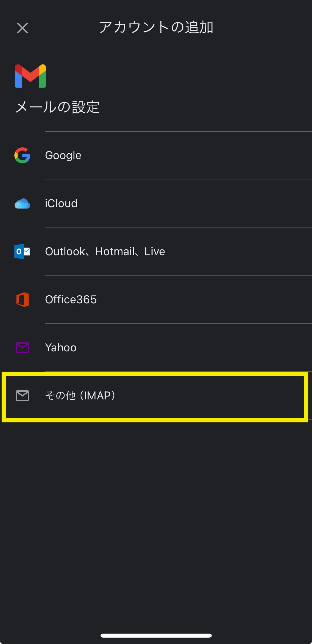Tap the アカウントの追加 title

pyautogui.click(x=156, y=28)
